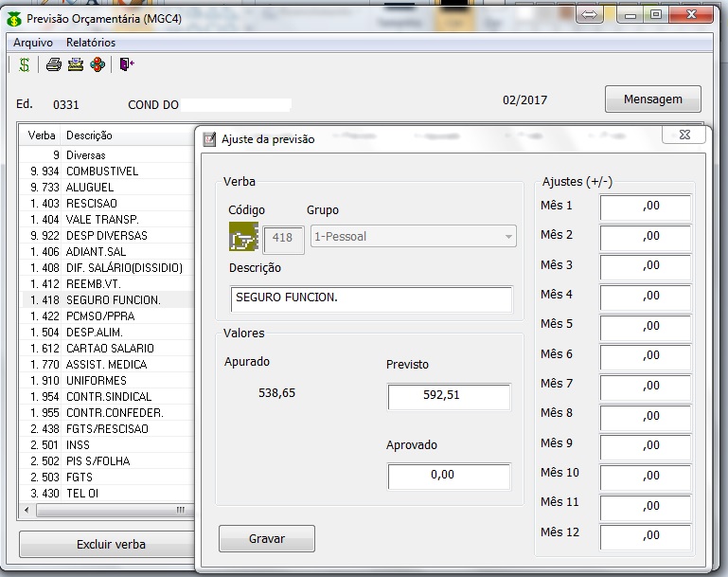The width and height of the screenshot is (728, 577).
Task: Open the Grupo dropdown showing 1-Pessoal
Action: pos(414,237)
